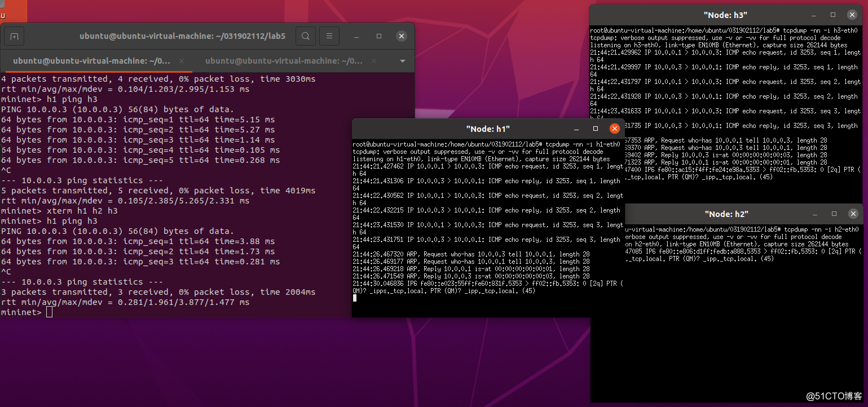Click the ping reply line with time=1.73 ms
This screenshot has height=407, width=868.
pyautogui.click(x=138, y=251)
